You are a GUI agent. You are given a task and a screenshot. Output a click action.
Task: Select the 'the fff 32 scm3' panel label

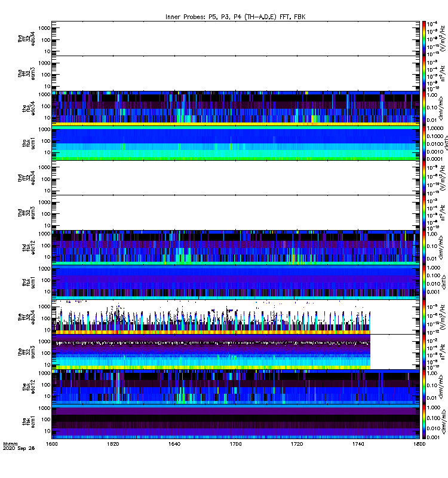point(26,352)
